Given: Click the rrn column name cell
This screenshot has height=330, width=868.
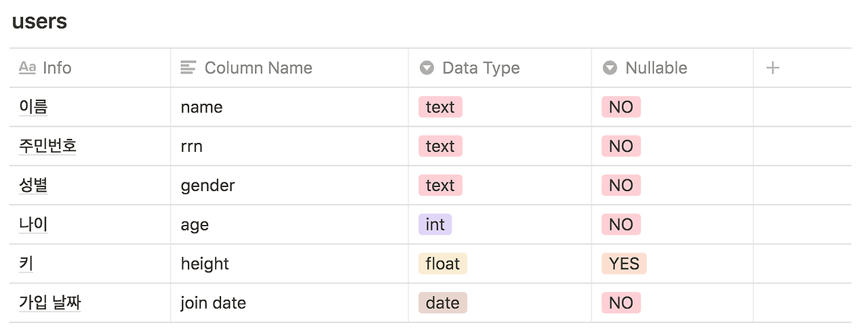Looking at the screenshot, I should 191,146.
